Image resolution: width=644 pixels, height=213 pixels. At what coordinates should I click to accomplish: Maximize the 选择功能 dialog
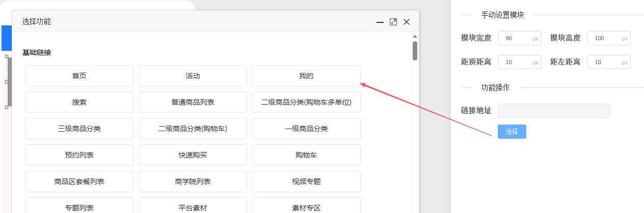[x=393, y=22]
